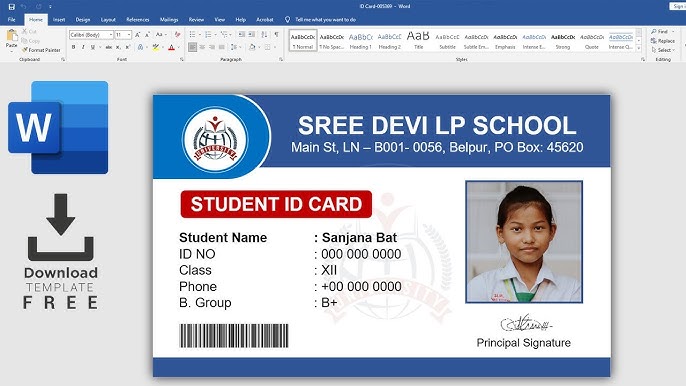
Task: Toggle underline formatting
Action: point(92,47)
